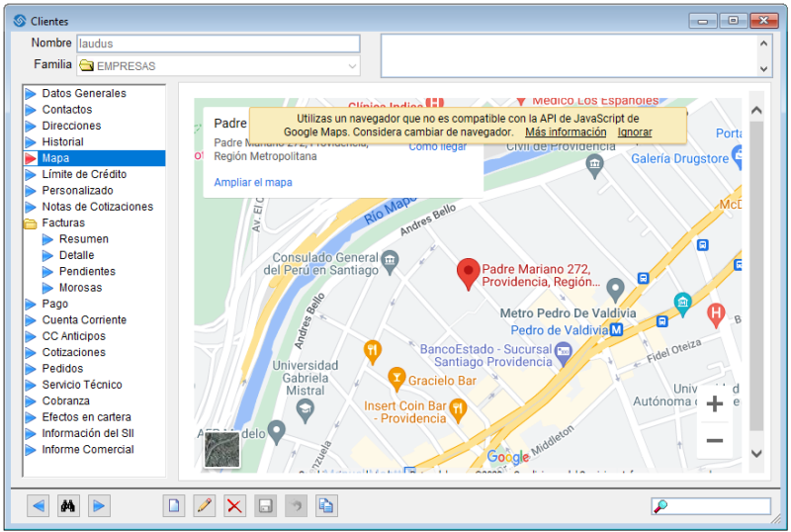Open the Pedidos section
This screenshot has width=791, height=532.
[62, 369]
